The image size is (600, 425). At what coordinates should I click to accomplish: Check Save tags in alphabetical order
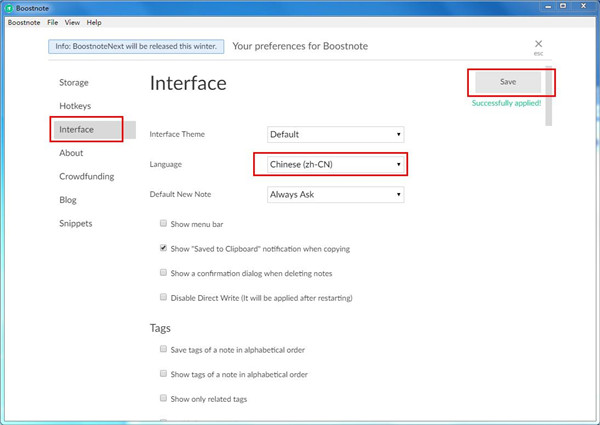pos(163,350)
